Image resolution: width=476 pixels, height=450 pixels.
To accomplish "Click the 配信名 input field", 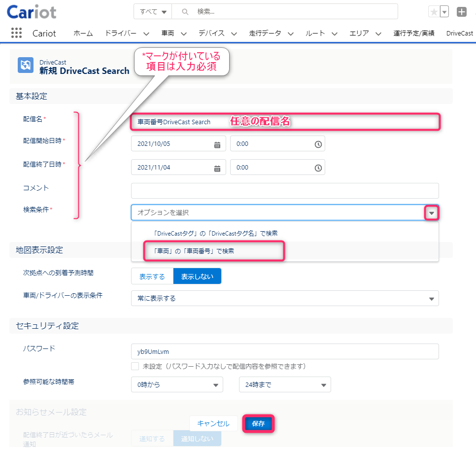I will pyautogui.click(x=285, y=122).
